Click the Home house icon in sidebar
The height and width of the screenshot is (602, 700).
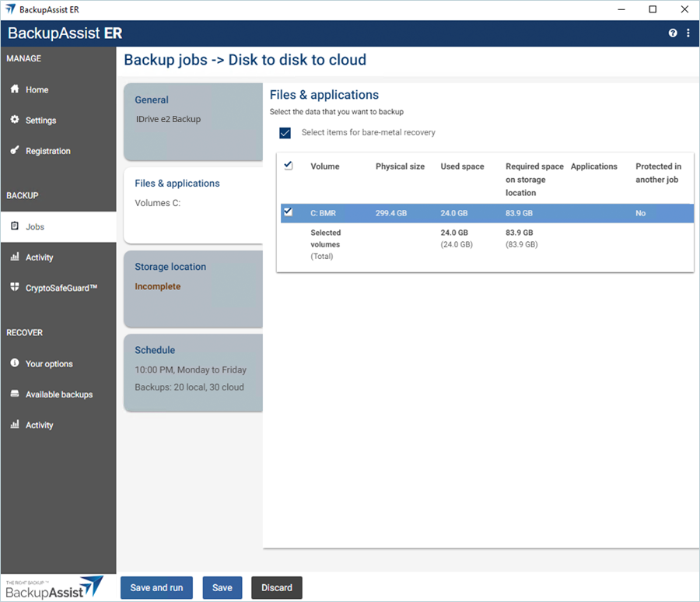[15, 89]
